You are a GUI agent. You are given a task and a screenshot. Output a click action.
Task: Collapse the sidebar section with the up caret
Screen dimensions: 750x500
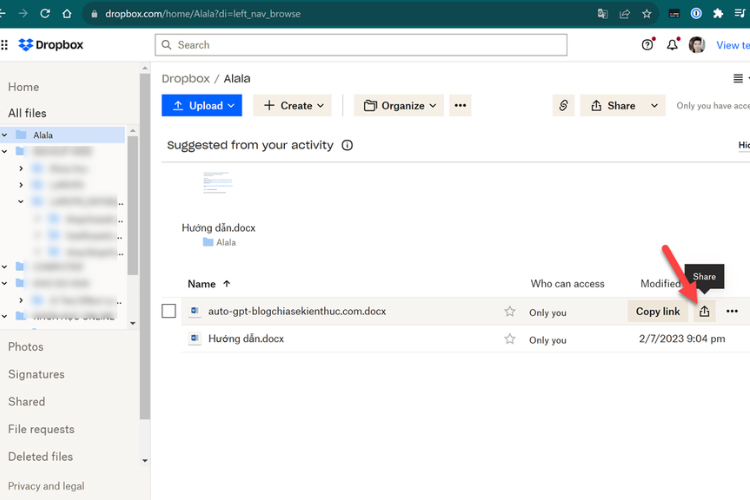coord(145,68)
